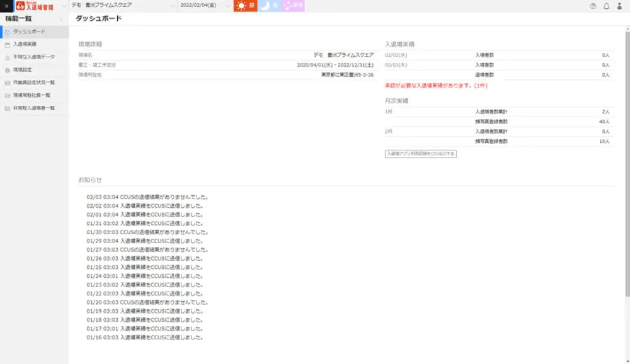Viewport: 630px width, 364px height.
Task: Open 作業員設定状況一覧 in the sidebar
Action: point(34,82)
